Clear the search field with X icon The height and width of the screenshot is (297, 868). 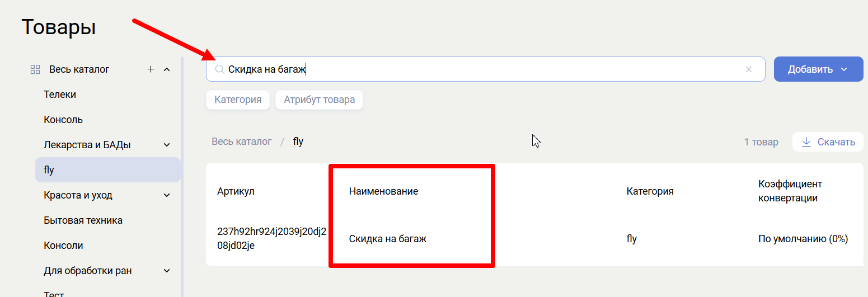point(749,69)
